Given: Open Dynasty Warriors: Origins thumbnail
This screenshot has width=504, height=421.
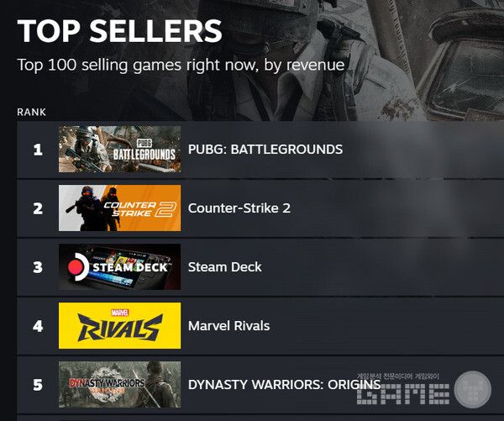Looking at the screenshot, I should (x=119, y=384).
